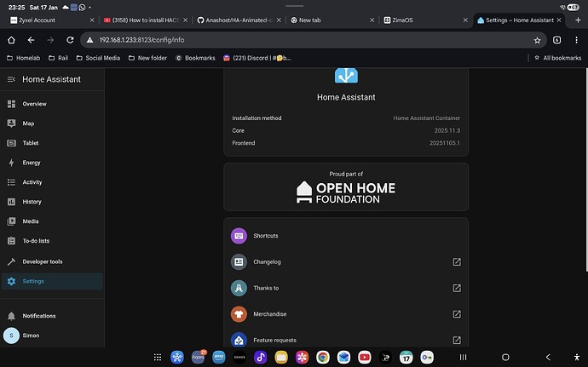
Task: Launch Alexa app from the taskbar
Action: coord(219,358)
